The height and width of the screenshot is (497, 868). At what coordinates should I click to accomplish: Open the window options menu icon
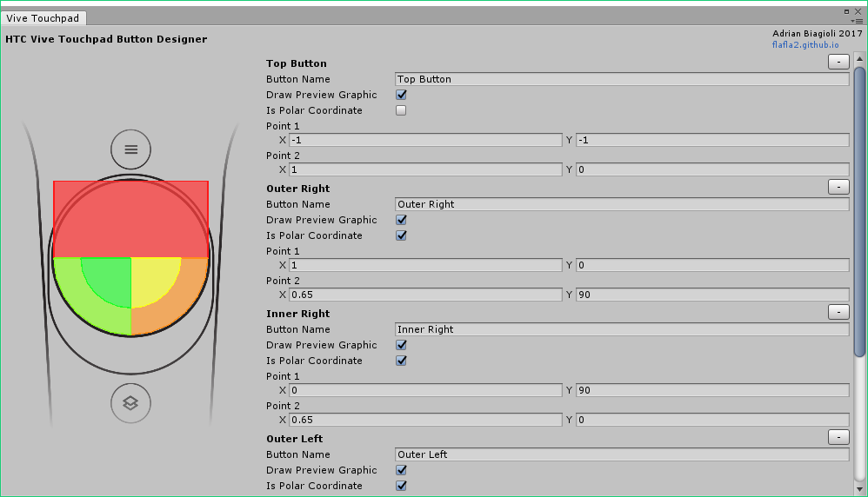click(x=857, y=21)
